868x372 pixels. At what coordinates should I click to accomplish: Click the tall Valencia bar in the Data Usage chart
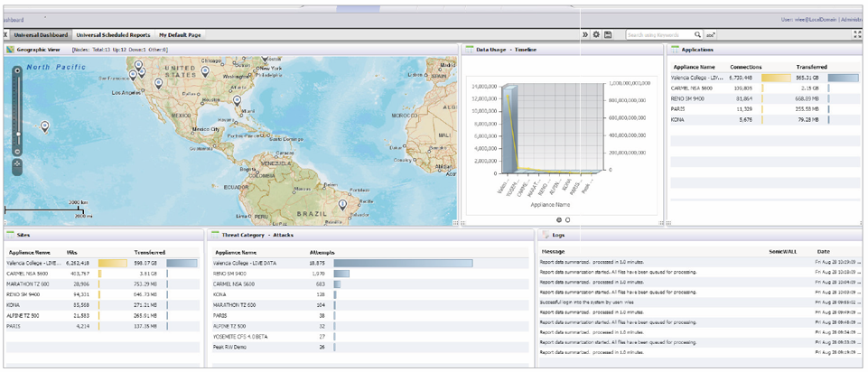[x=511, y=128]
